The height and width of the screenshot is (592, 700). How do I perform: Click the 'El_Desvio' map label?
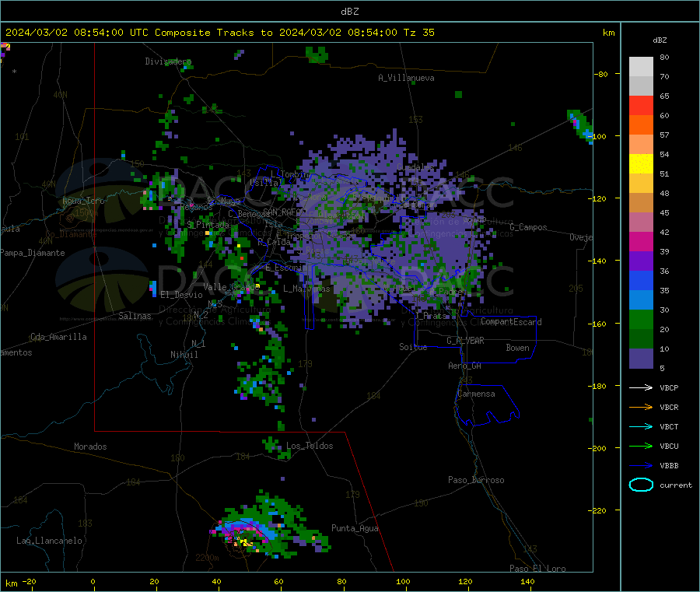pos(181,295)
